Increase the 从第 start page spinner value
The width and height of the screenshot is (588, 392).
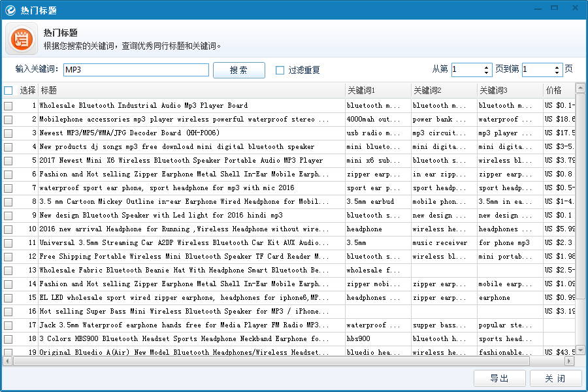tap(487, 67)
